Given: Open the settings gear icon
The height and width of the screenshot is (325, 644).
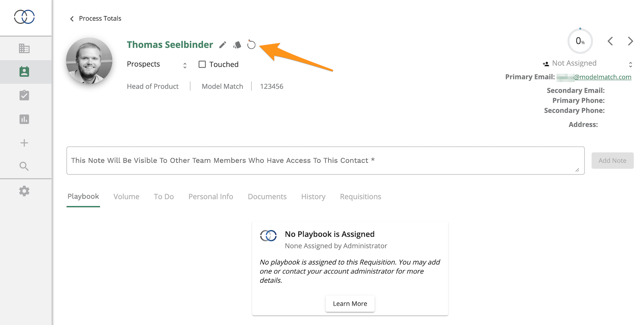Looking at the screenshot, I should tap(24, 191).
